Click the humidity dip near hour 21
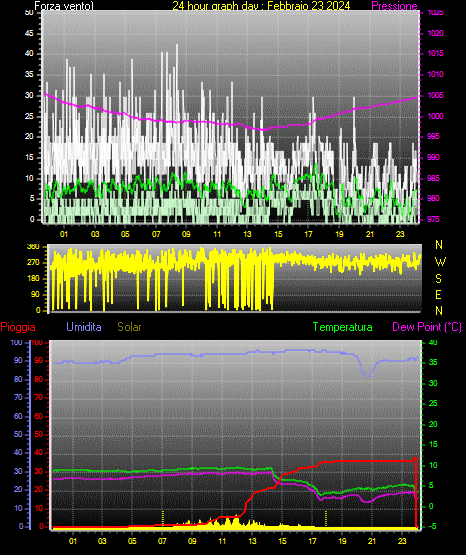This screenshot has width=466, height=555. tap(368, 374)
